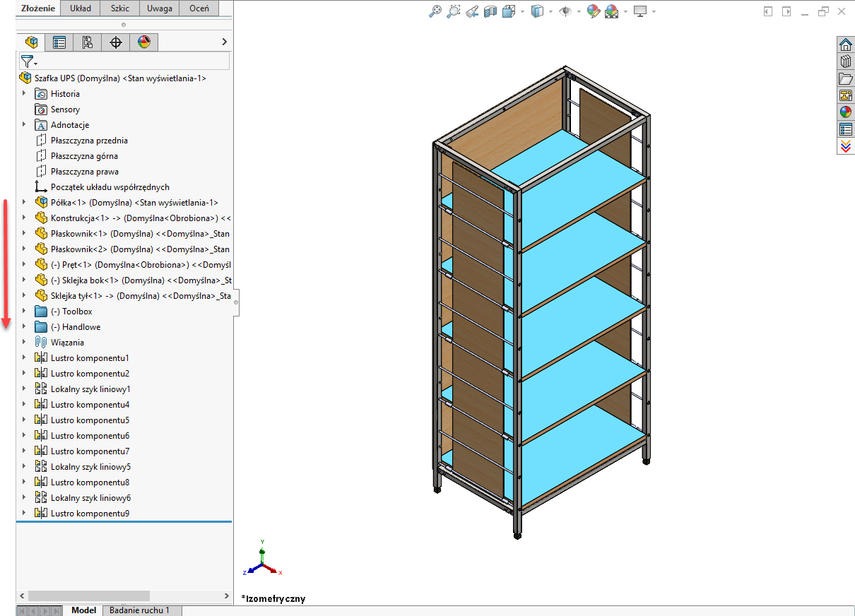This screenshot has height=616, width=855.
Task: Expand the Konstrukcja<1> component node
Action: pos(23,218)
